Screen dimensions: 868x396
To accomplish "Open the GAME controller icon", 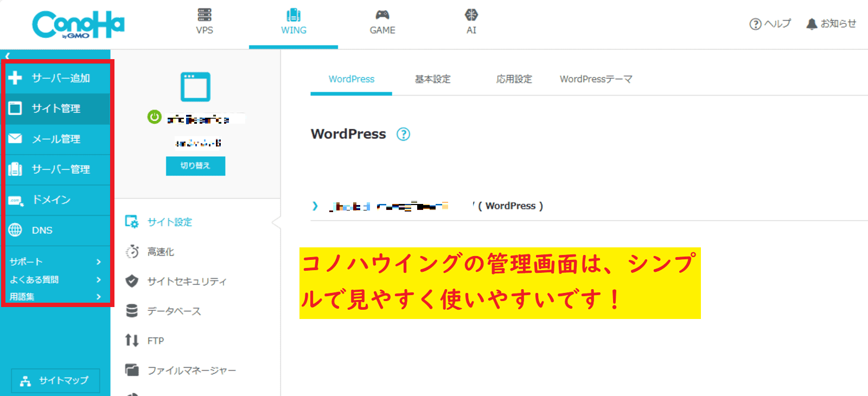I will pos(382,15).
